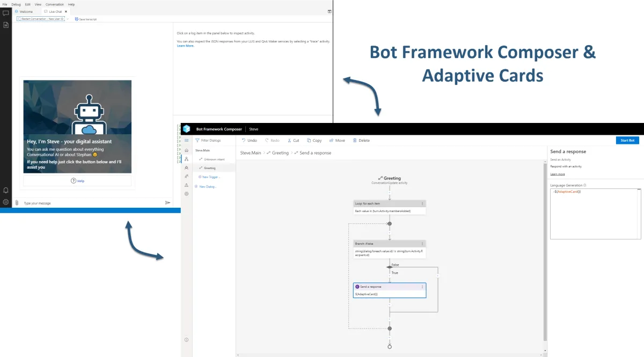Screen dimensions: 644x357
Task: Open the Debug menu
Action: coord(16,4)
